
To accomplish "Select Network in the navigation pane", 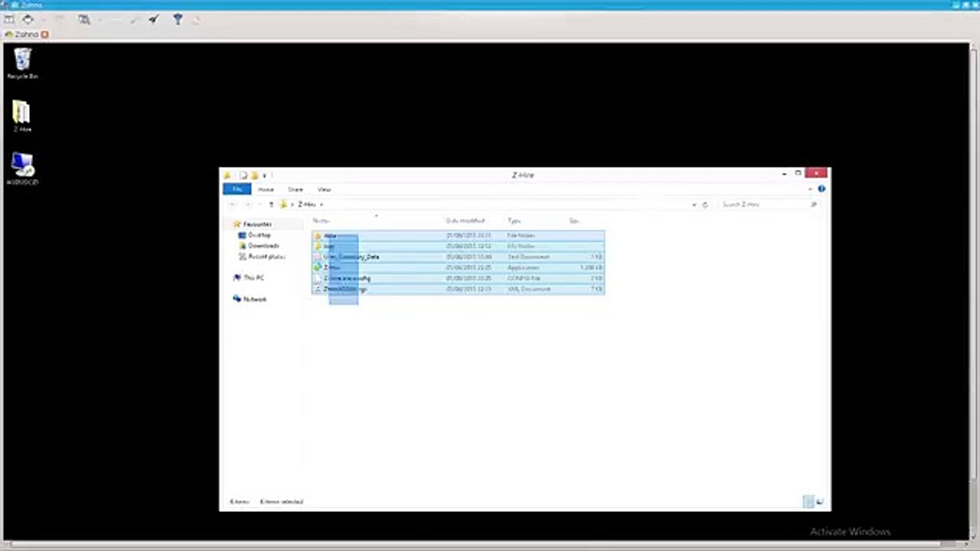I will [255, 299].
